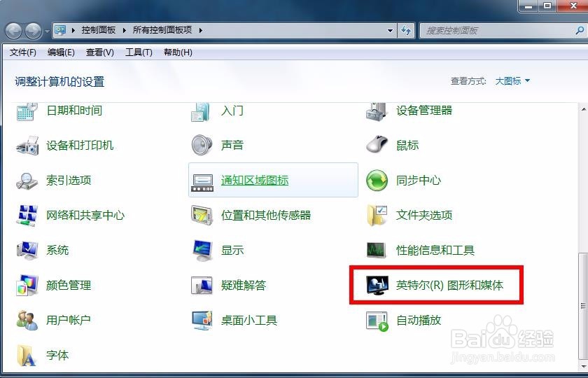Click the 通知区域图标 link text

255,181
